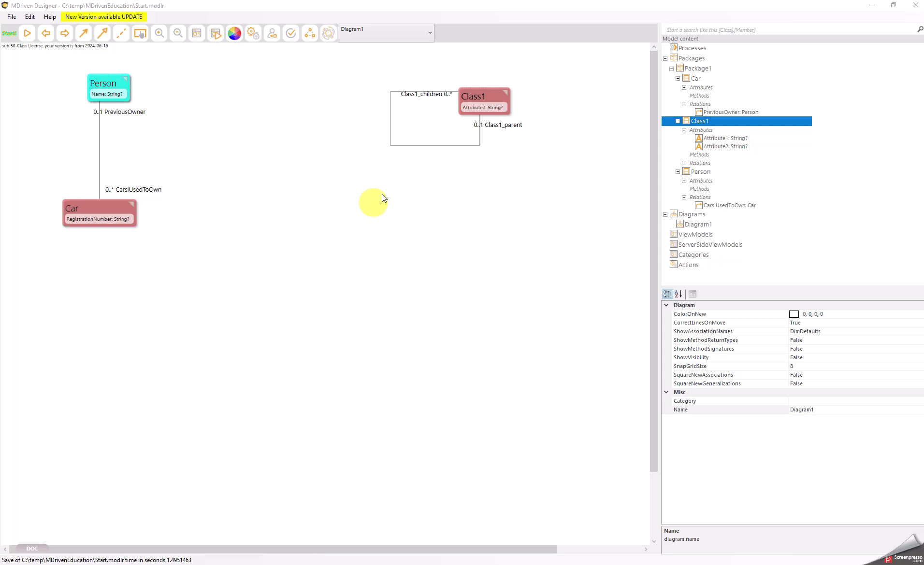Collapse the Misc property section

[x=666, y=392]
